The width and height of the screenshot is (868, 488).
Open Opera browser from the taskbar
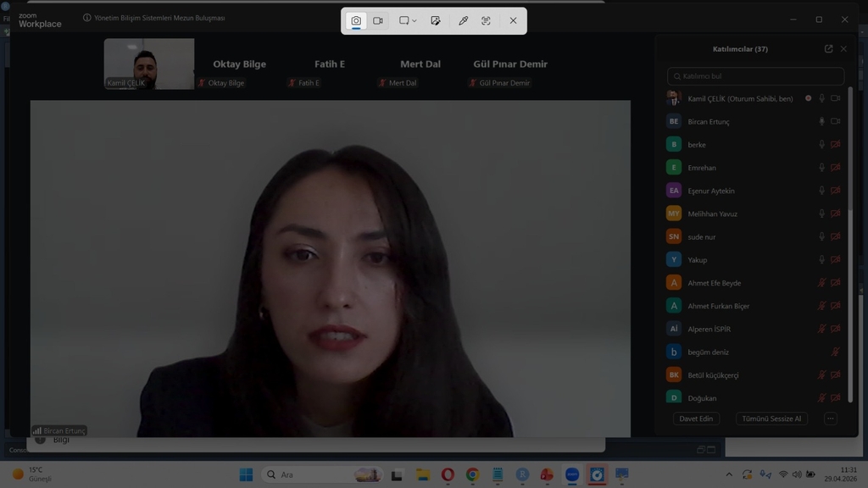point(448,474)
